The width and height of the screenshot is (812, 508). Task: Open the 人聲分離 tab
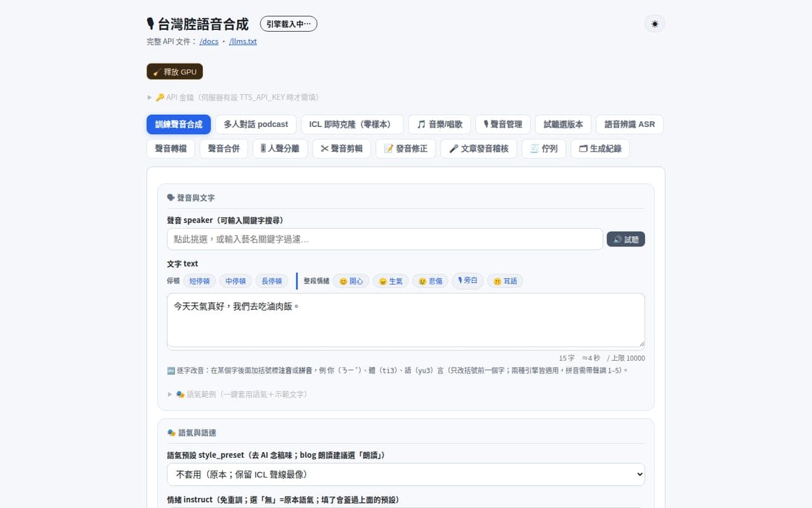tap(280, 149)
